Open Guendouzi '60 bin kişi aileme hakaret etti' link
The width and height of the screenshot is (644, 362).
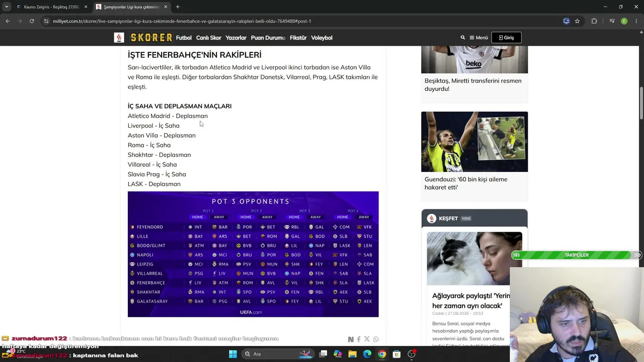(466, 183)
